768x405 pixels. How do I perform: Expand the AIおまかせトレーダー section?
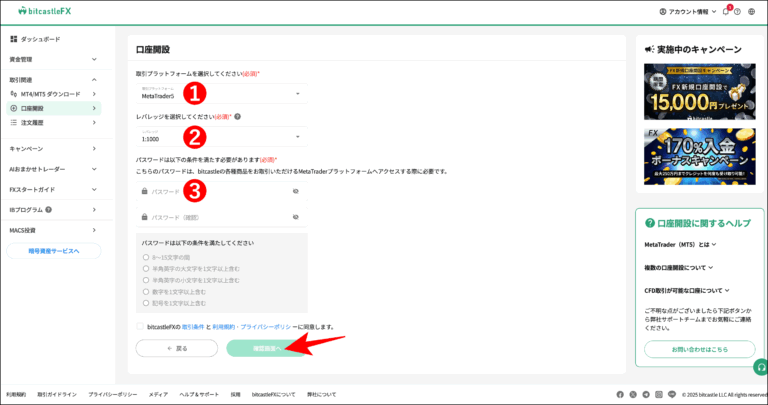[54, 169]
